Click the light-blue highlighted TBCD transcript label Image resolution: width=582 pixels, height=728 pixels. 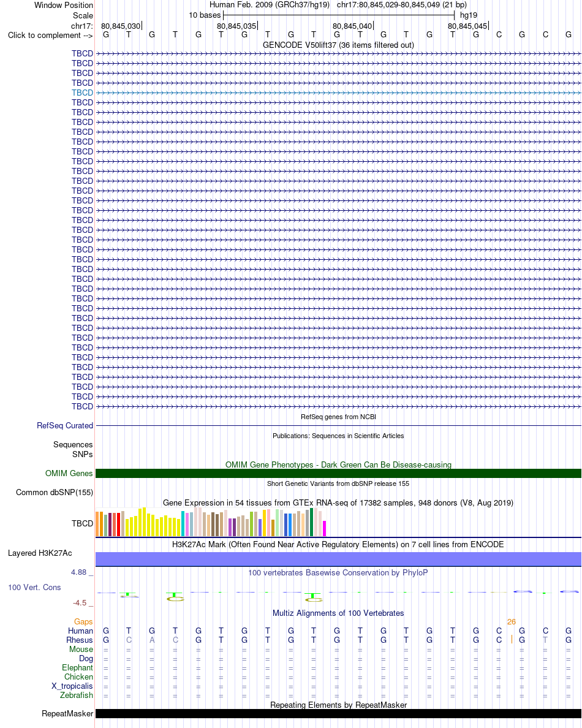tap(82, 93)
